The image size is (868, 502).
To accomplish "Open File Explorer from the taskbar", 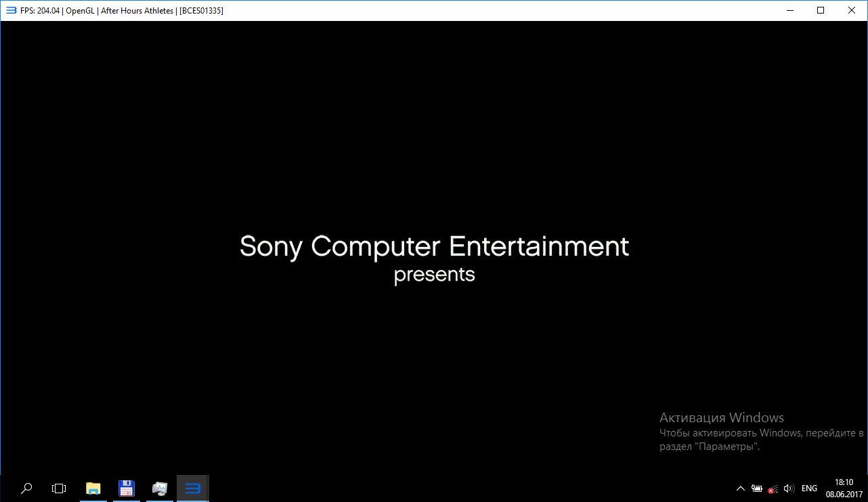I will [93, 488].
